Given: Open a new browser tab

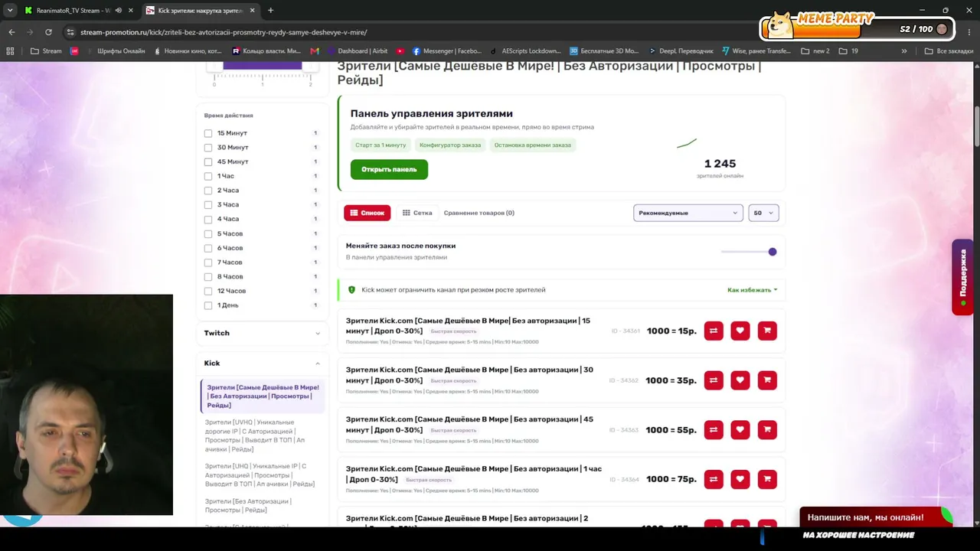Looking at the screenshot, I should pos(270,11).
